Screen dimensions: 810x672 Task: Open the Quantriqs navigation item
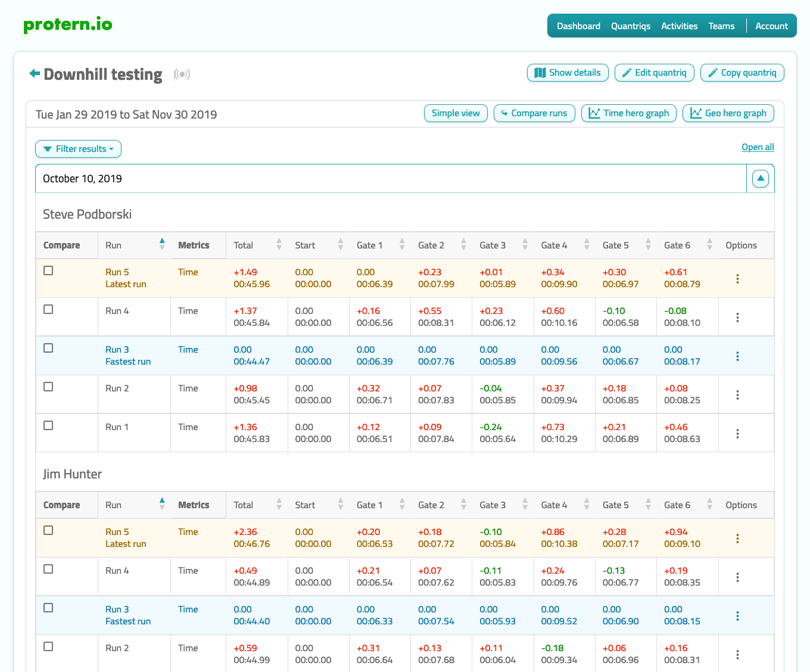point(630,26)
